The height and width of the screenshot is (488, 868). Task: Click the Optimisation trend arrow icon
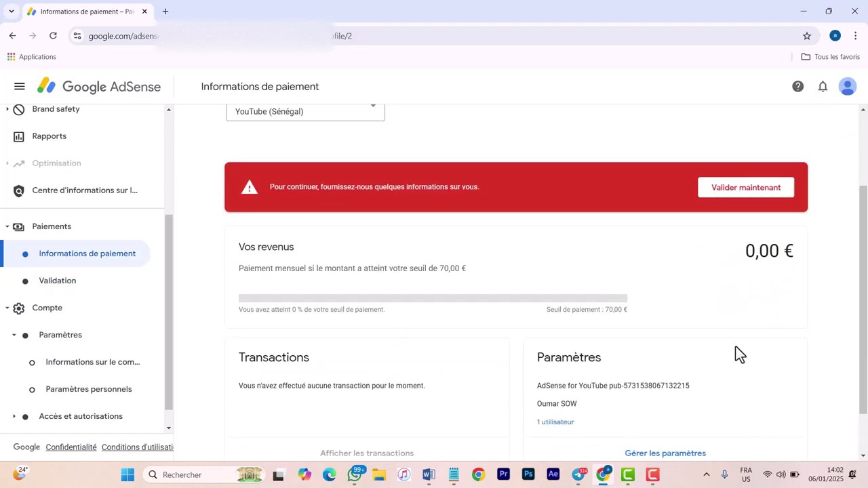[19, 163]
